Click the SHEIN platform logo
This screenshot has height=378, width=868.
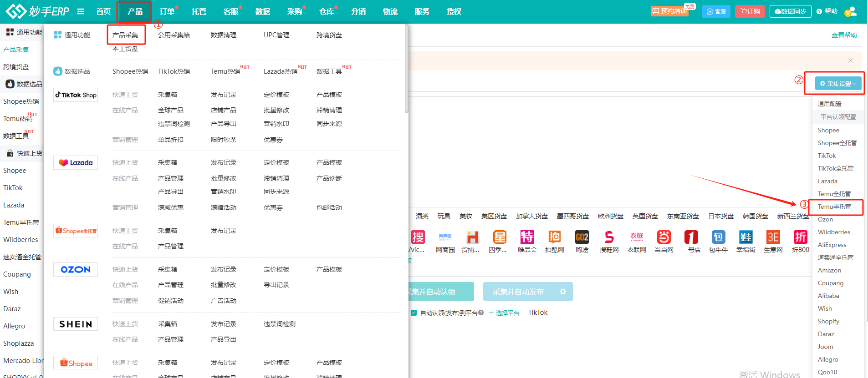pyautogui.click(x=76, y=324)
